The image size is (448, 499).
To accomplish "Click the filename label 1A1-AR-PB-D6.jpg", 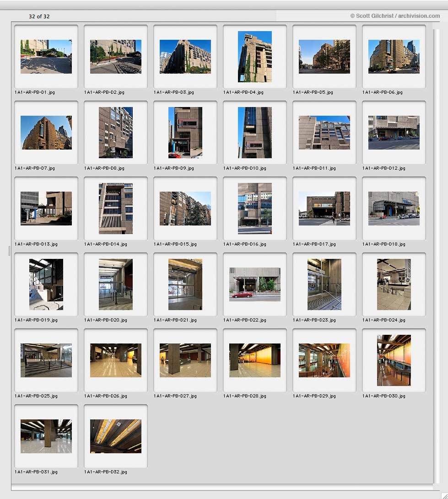I will pyautogui.click(x=383, y=92).
